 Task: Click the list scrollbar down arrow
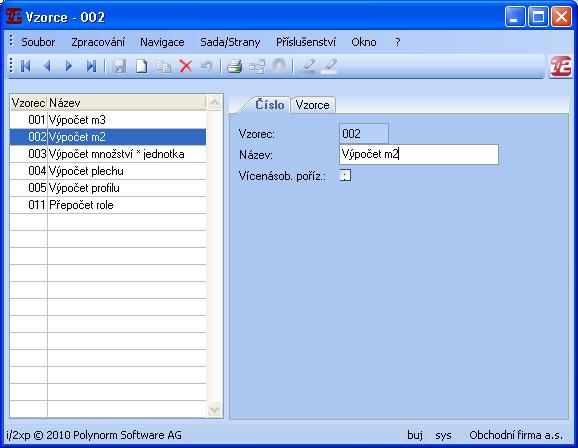(x=214, y=409)
